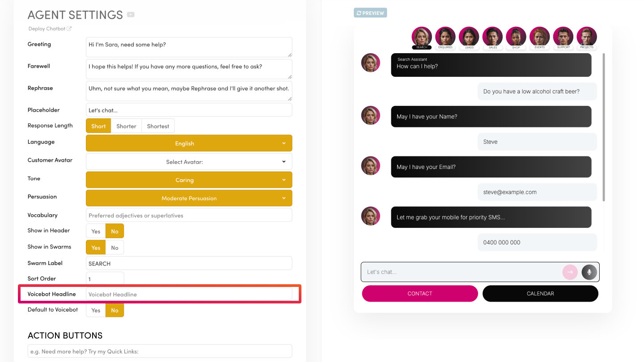Click the microphone voice input icon
The image size is (644, 362).
(589, 272)
